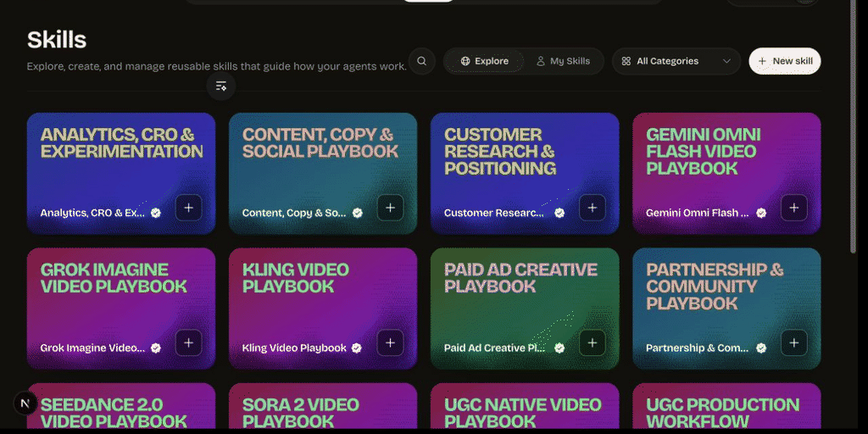Add the Gemini Omni Flash Video Playbook skill

click(x=793, y=208)
